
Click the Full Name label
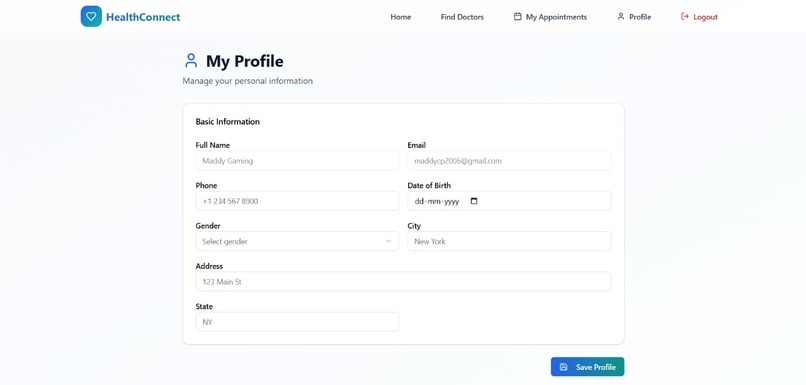point(213,145)
